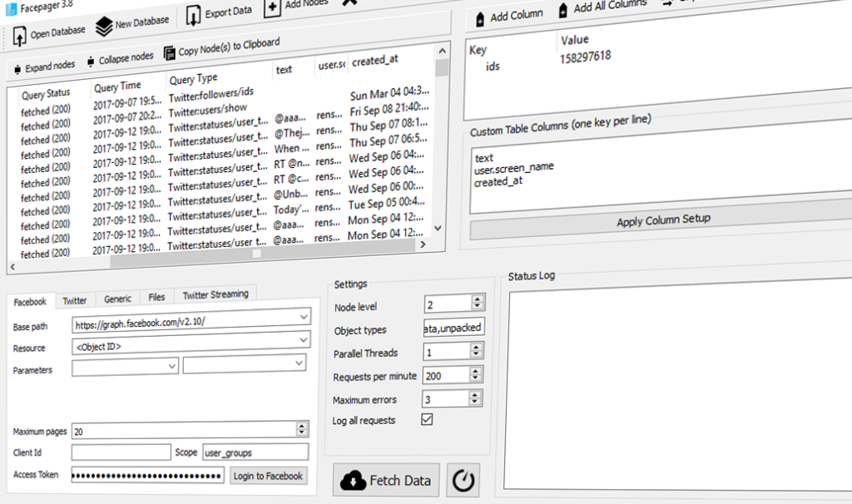Image resolution: width=852 pixels, height=504 pixels.
Task: Click the Facepager app icon in the title bar
Action: (x=11, y=10)
